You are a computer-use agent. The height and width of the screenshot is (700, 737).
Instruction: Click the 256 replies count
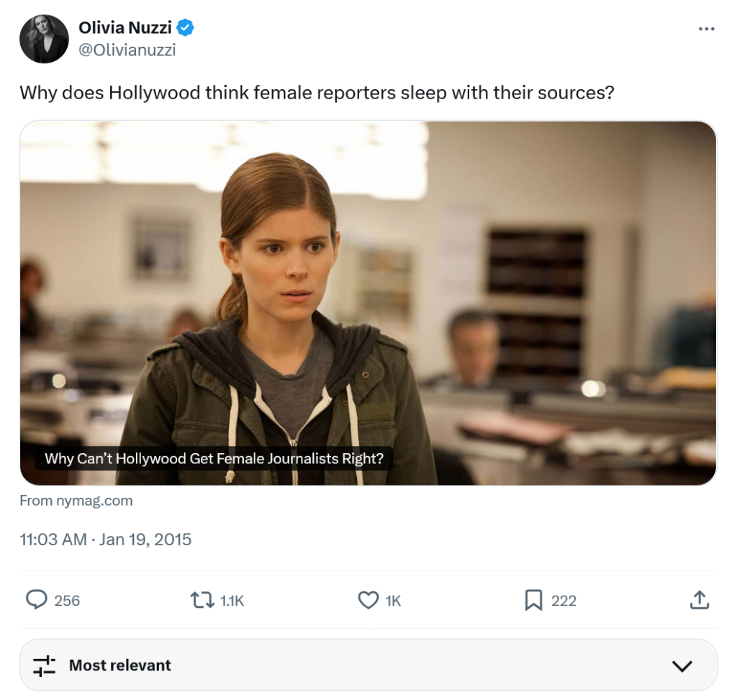(67, 601)
